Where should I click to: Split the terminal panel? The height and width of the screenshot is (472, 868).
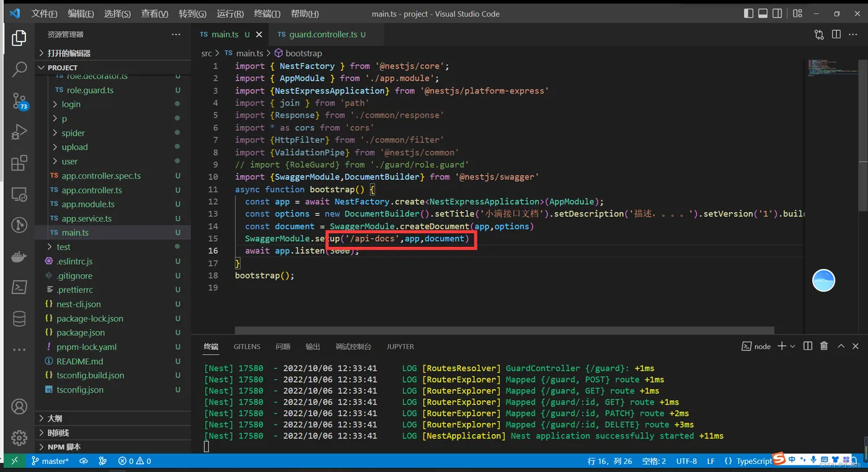(x=808, y=346)
